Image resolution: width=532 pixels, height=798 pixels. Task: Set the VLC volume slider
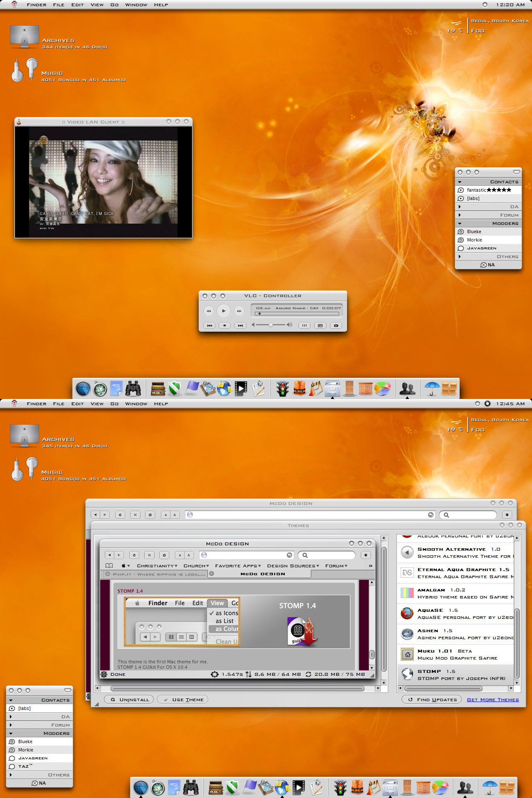[271, 325]
